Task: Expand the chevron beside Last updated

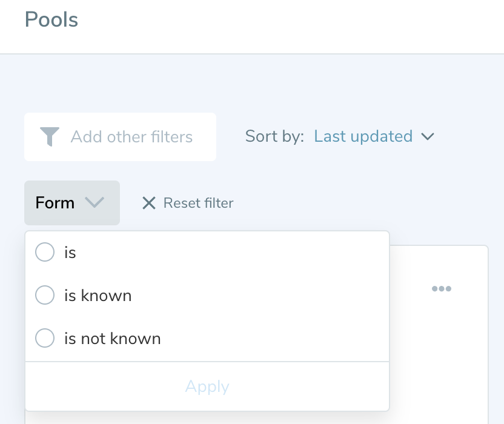Action: (x=428, y=137)
